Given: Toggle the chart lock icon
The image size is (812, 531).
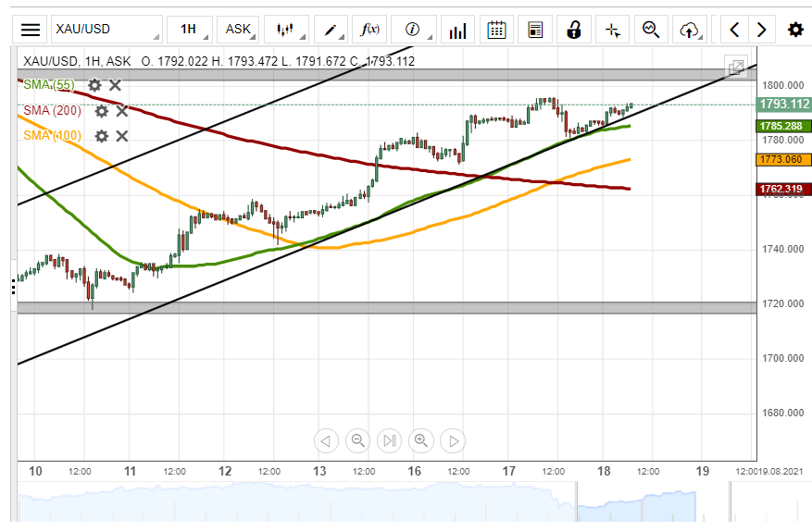Looking at the screenshot, I should click(573, 30).
